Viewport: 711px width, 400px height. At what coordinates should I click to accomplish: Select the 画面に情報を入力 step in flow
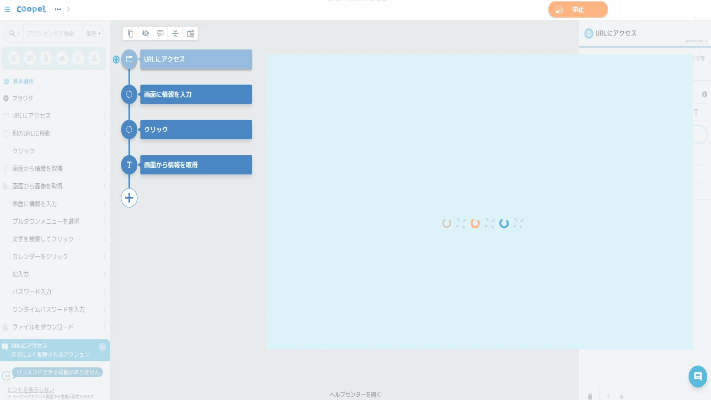[x=196, y=94]
